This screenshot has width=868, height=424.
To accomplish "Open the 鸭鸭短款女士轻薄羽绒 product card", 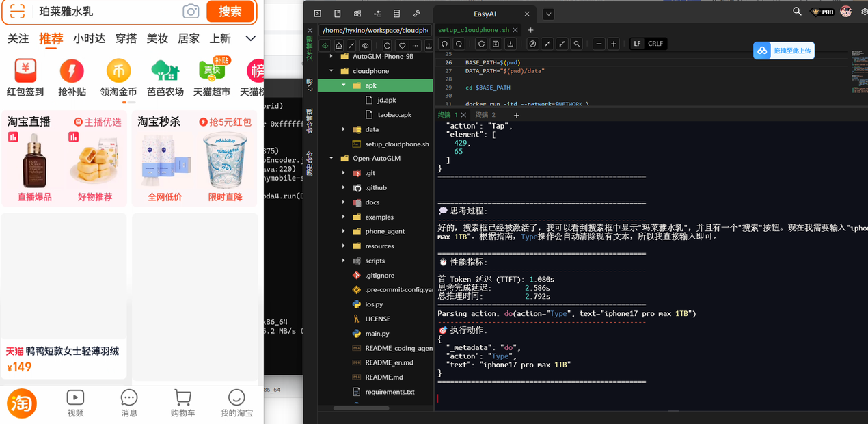I will (64, 296).
